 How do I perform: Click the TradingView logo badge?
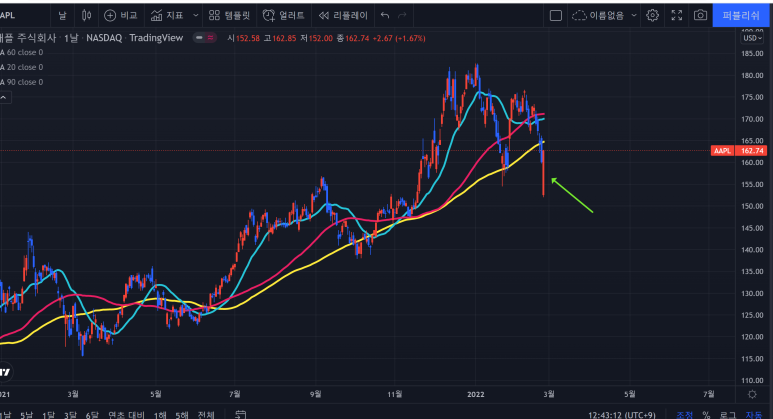(x=4, y=372)
